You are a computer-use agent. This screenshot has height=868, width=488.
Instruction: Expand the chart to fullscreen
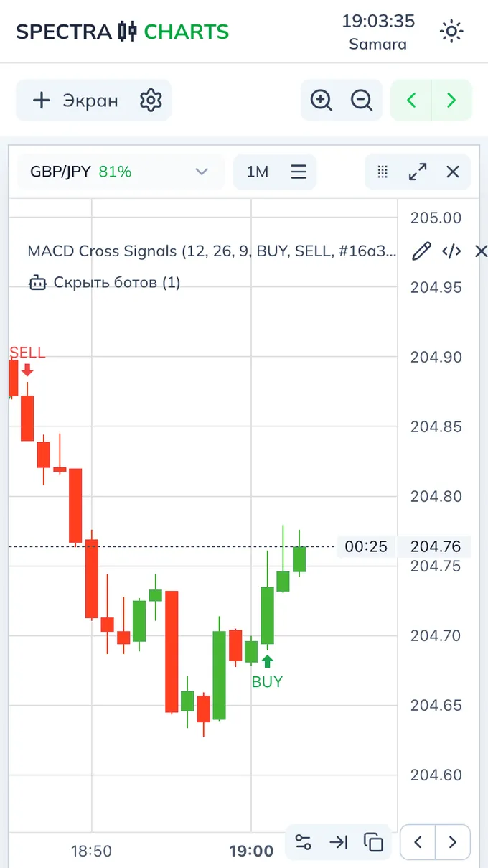point(417,172)
